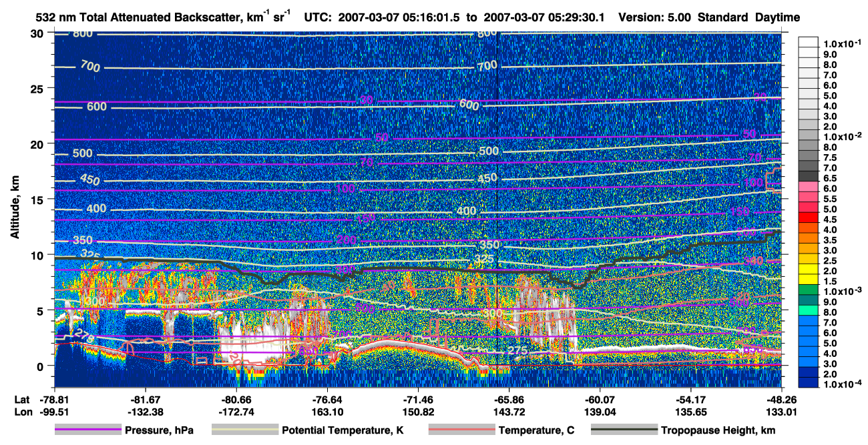Click the end time '2007-03-07 05:29:30.1'
This screenshot has width=868, height=445.
543,17
